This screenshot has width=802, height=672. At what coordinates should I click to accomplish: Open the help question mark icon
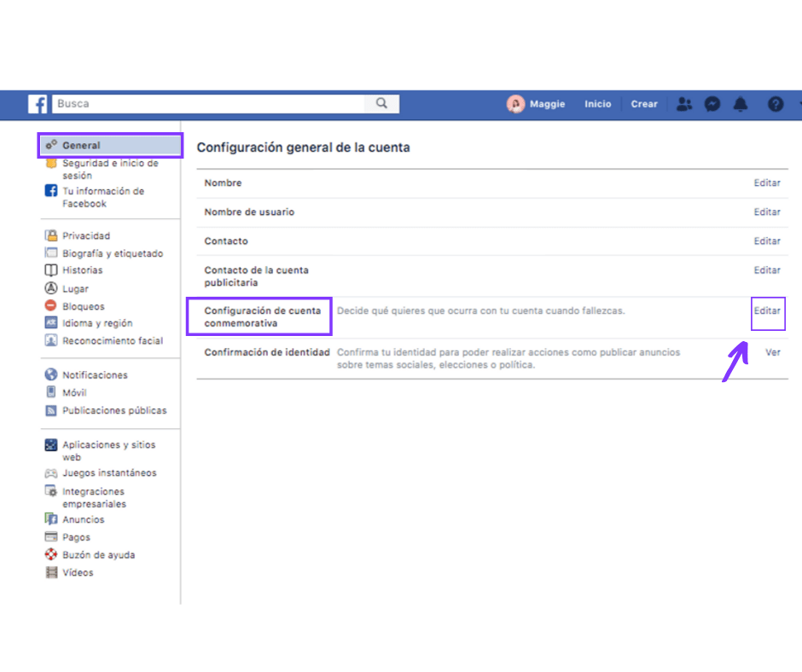776,104
